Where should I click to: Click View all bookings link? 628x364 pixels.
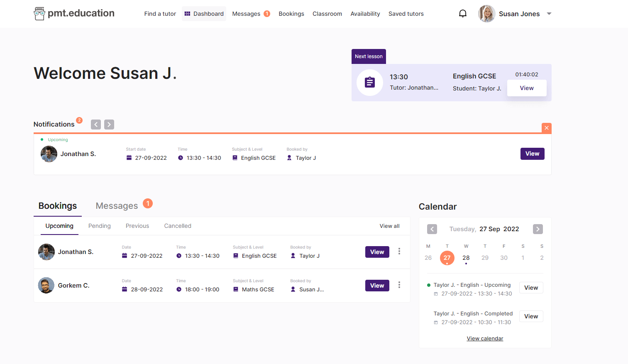click(389, 226)
